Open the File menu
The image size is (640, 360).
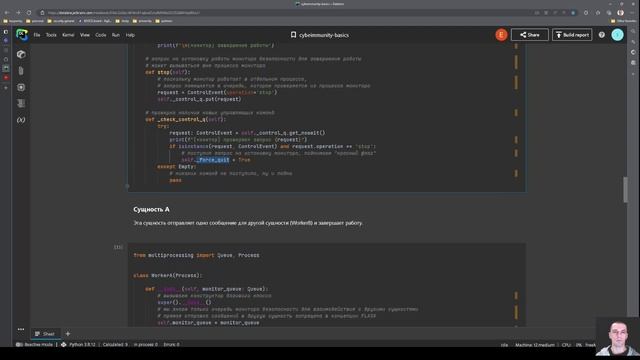click(37, 35)
